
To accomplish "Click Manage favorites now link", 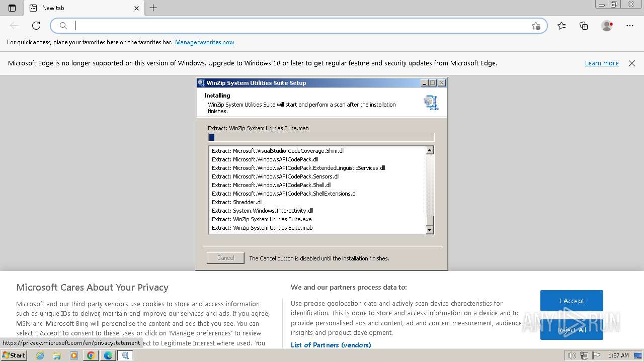I will click(x=204, y=42).
